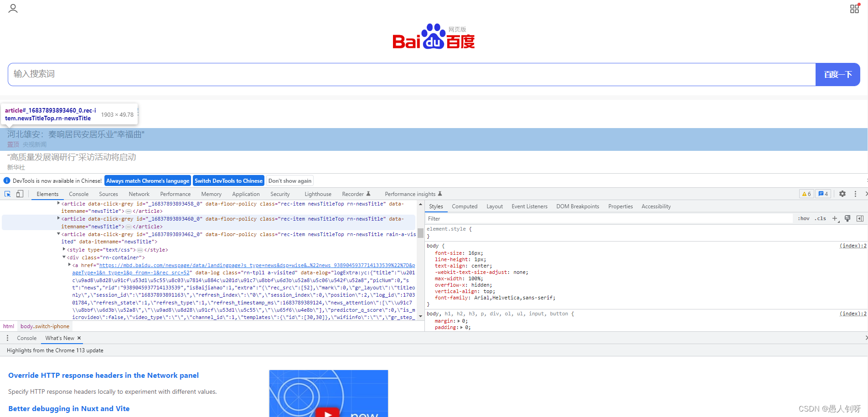This screenshot has width=868, height=417.
Task: Expand the article _16837893893460_0 node
Action: click(58, 219)
